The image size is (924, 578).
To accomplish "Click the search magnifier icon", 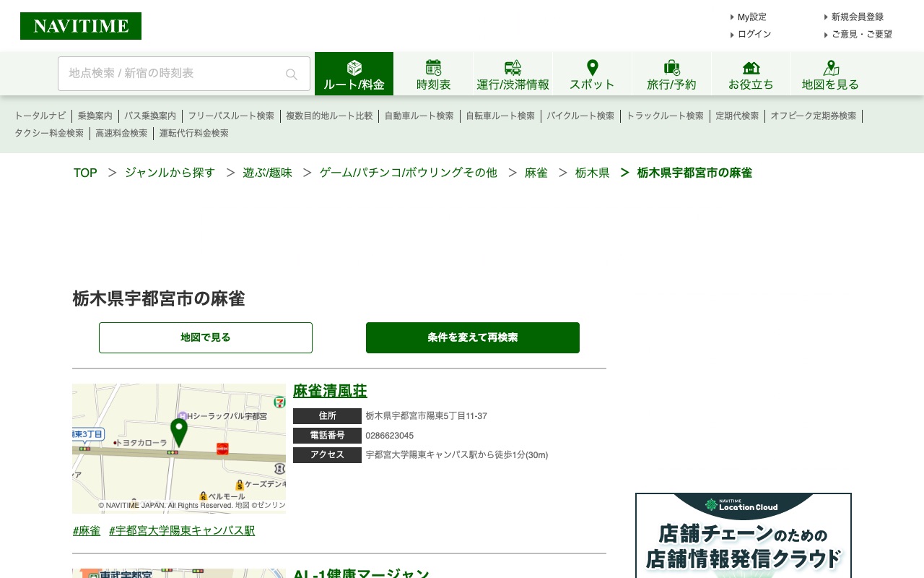I will click(291, 74).
